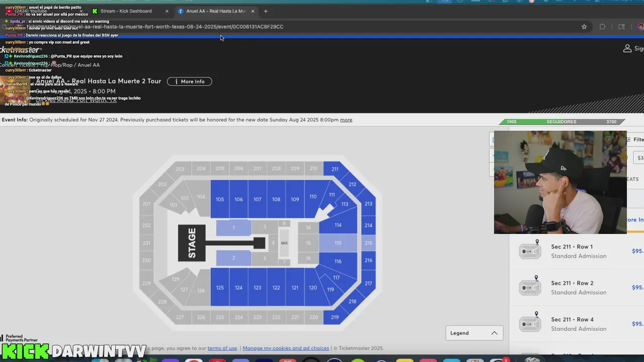Select section 108 on the seat map
The width and height of the screenshot is (644, 362).
click(276, 199)
